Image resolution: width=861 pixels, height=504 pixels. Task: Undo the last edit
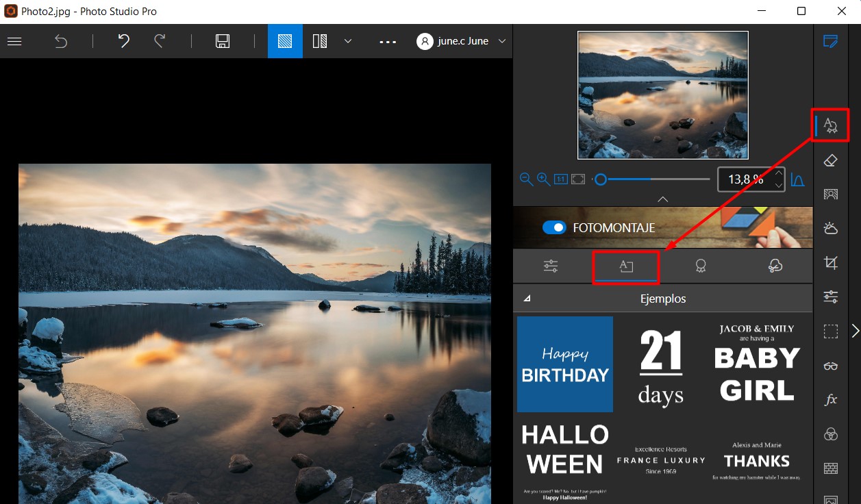[x=124, y=41]
